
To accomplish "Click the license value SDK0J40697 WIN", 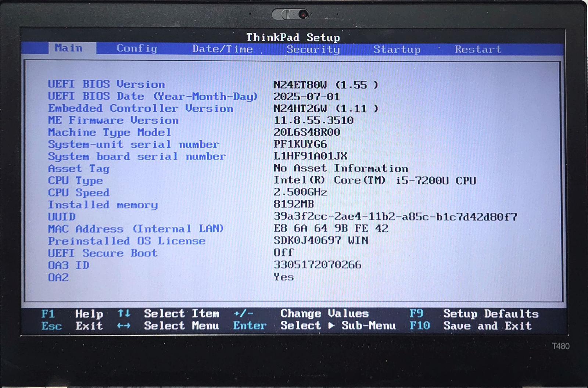I will [x=321, y=240].
